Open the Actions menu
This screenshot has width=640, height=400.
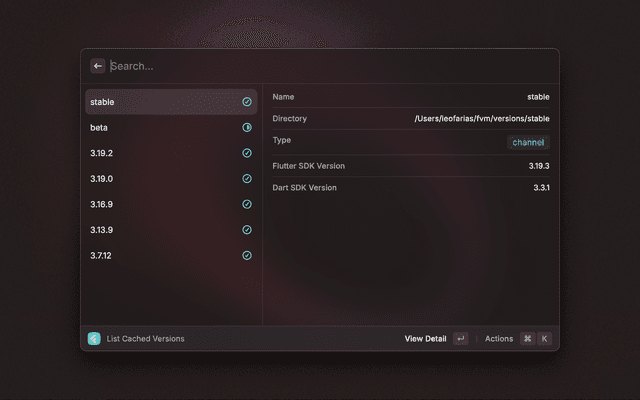(x=499, y=339)
